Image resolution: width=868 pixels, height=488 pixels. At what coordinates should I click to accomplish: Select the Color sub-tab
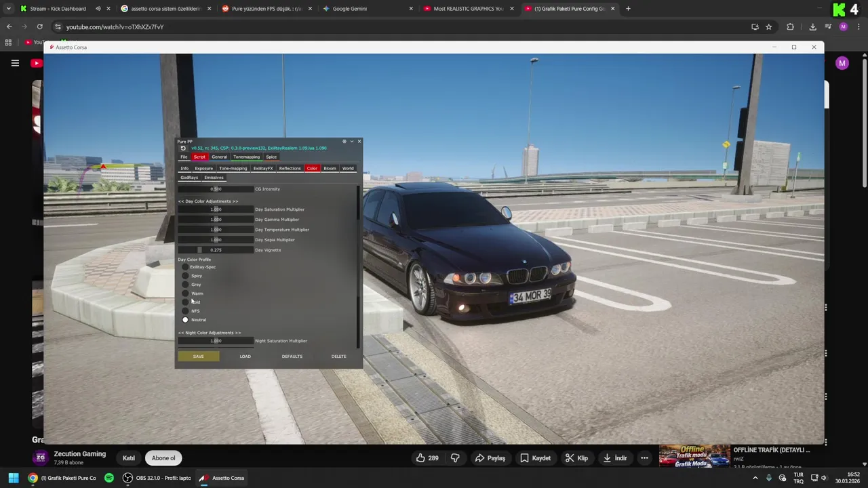pos(312,168)
